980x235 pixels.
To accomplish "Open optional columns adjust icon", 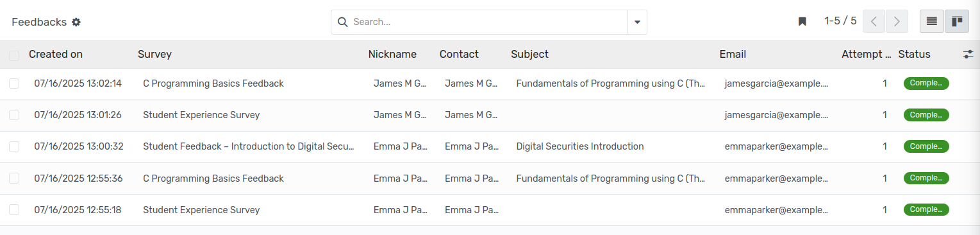I will tap(968, 55).
